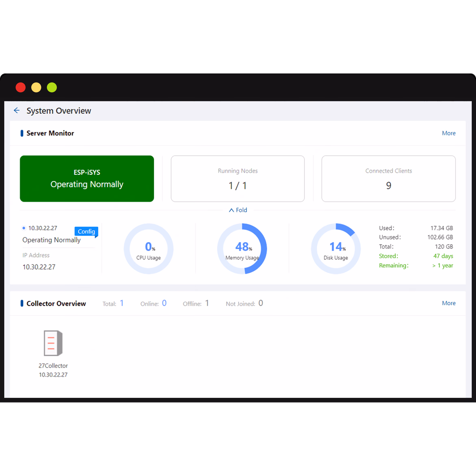
Task: Open the Running Nodes card
Action: (238, 179)
